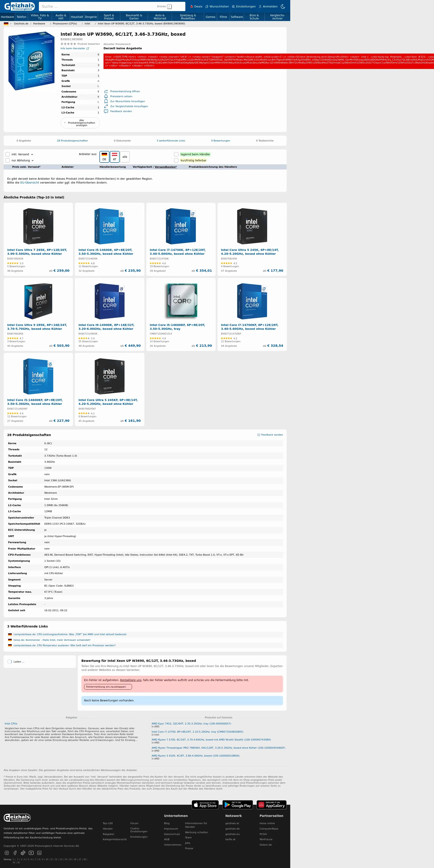The width and height of the screenshot is (434, 868).
Task: Tick the kurzfristig lieferbar checkbox
Action: point(176,160)
